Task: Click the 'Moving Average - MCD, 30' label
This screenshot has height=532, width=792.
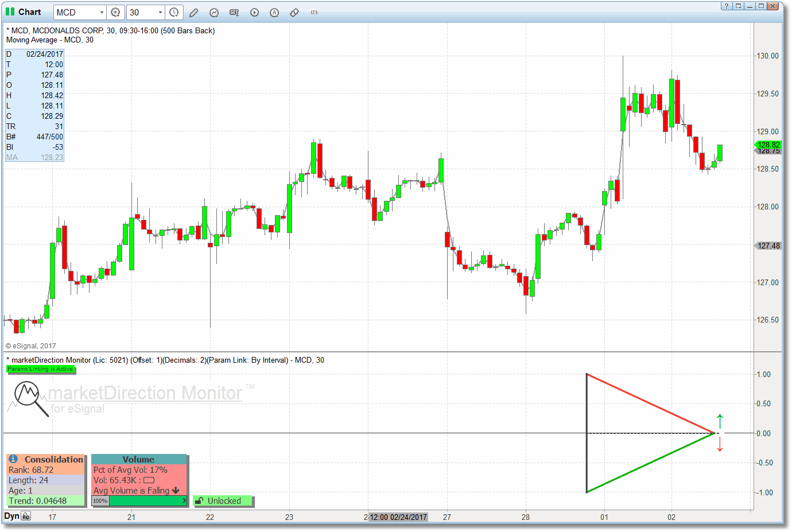Action: [x=50, y=40]
